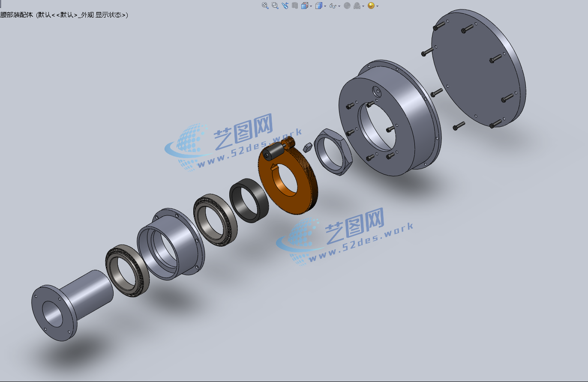Open the View Orientation cube icon
The image size is (588, 382).
tap(305, 6)
